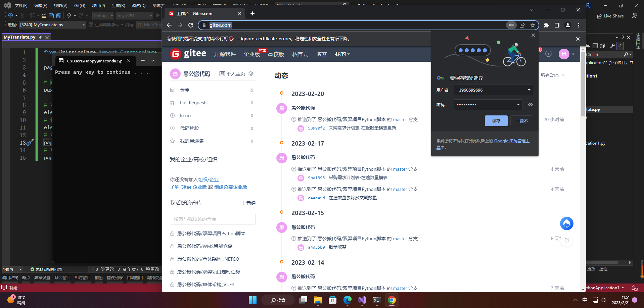Click the wrench Properties icon in Solution Explorer
Image resolution: width=644 pixels, height=308 pixels.
point(613,46)
